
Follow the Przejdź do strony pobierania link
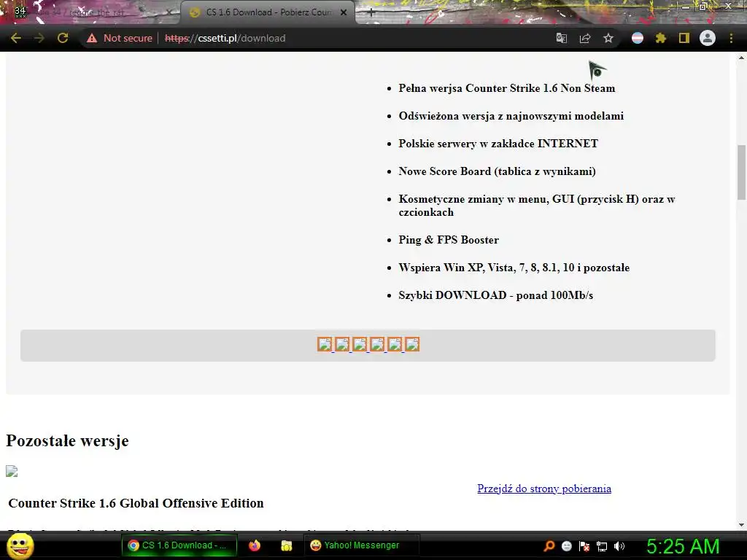(544, 489)
